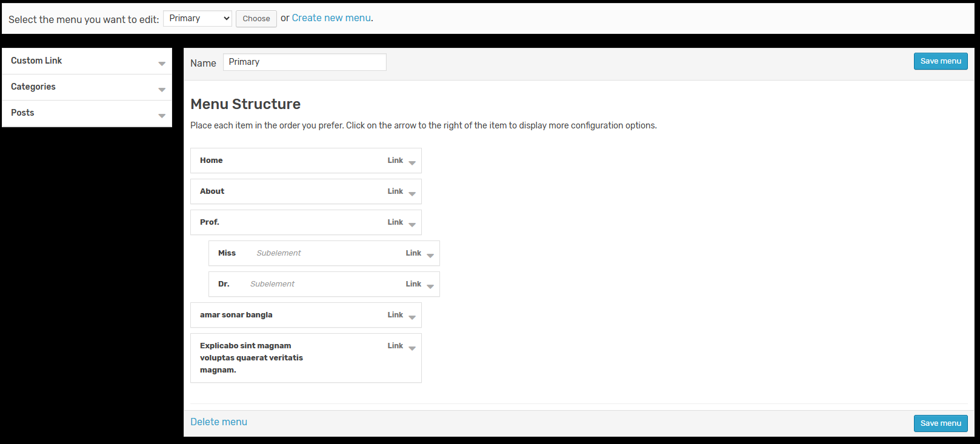Click the bottom Save menu button

(x=940, y=423)
